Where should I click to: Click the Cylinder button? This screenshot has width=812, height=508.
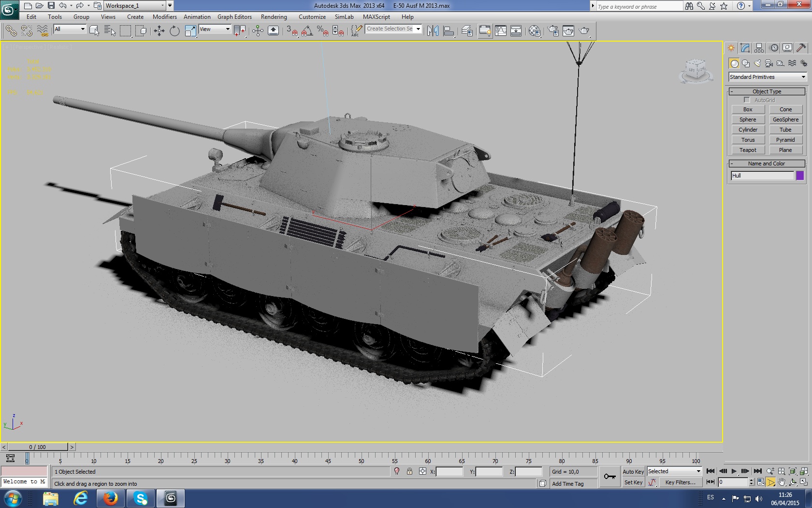pos(748,130)
